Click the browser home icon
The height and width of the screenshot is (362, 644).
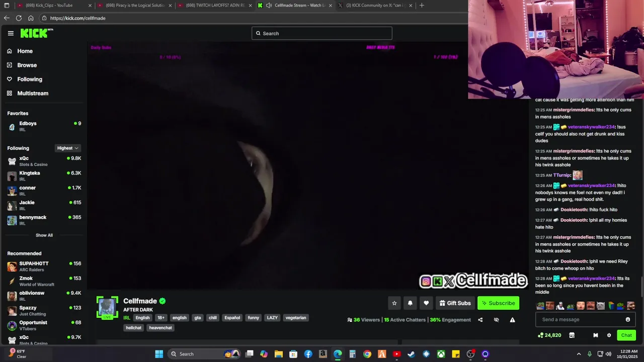tap(31, 18)
